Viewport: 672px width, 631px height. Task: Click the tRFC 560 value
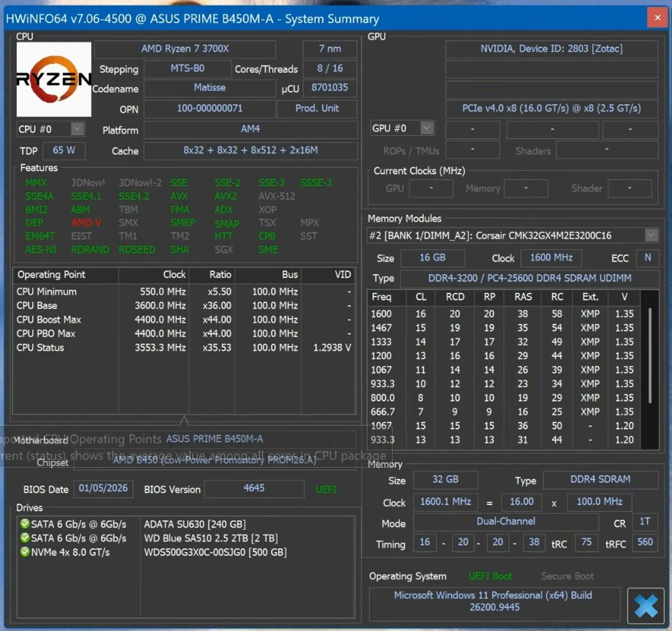645,543
